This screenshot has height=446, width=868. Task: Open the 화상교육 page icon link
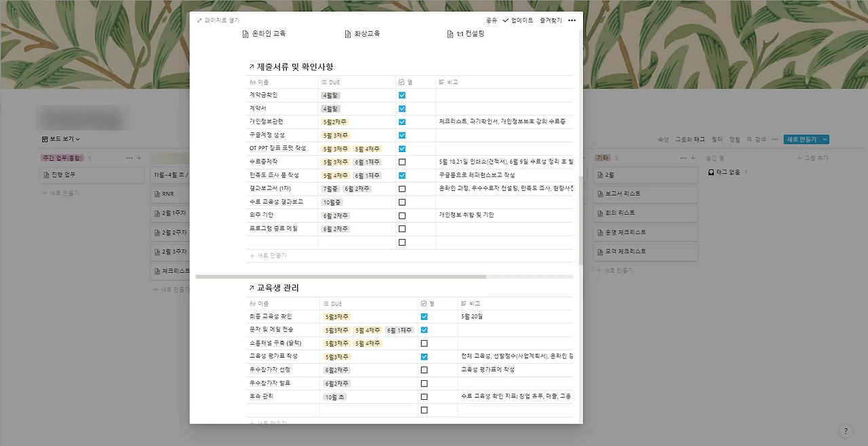(x=348, y=34)
